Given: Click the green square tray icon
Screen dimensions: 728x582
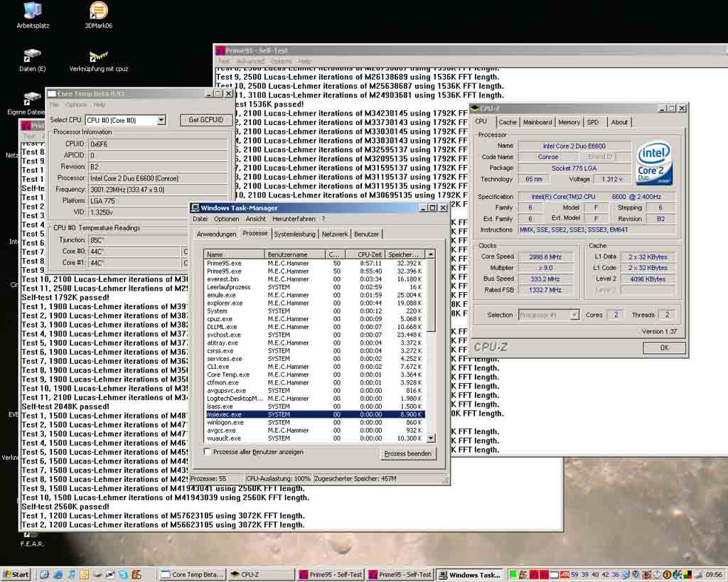Looking at the screenshot, I should point(513,575).
